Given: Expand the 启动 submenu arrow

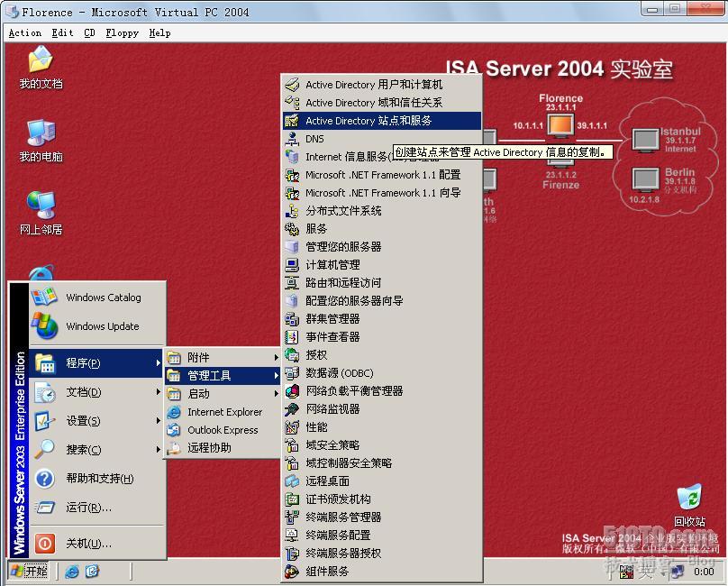Looking at the screenshot, I should point(276,394).
